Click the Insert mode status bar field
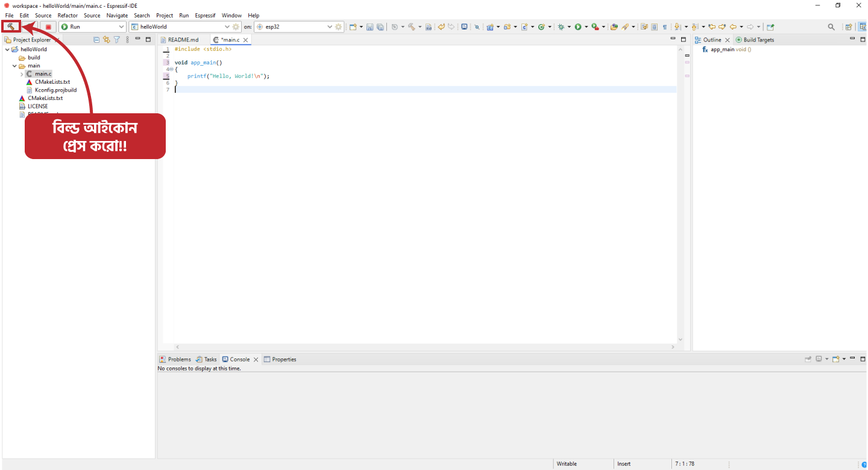This screenshot has width=868, height=470. click(x=624, y=464)
